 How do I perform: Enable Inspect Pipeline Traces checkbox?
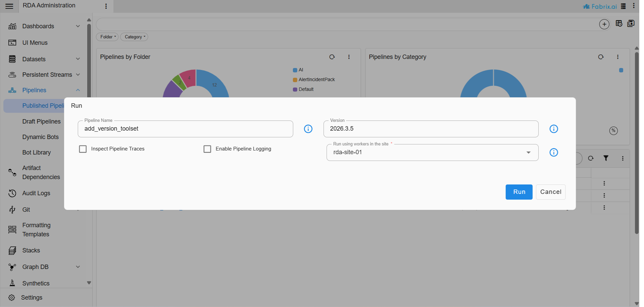tap(83, 149)
